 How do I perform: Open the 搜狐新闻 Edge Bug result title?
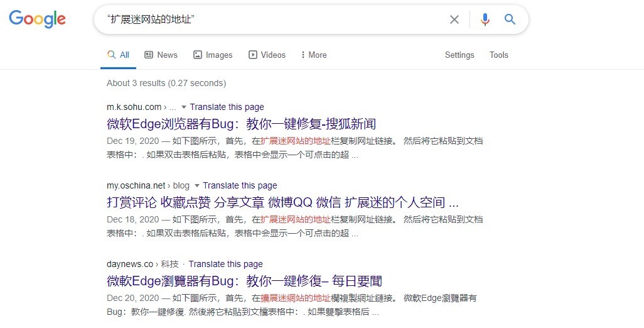point(241,124)
